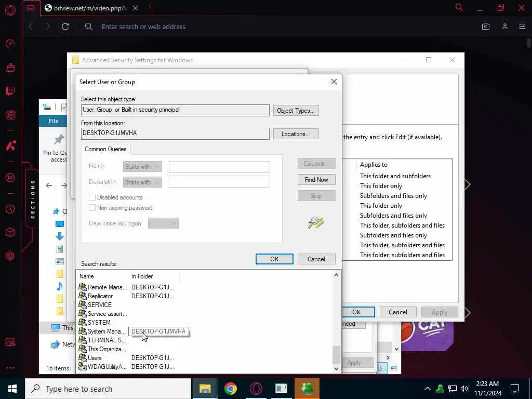Check the Non expiring password box
Screen dimensions: 532x399
pyautogui.click(x=92, y=208)
